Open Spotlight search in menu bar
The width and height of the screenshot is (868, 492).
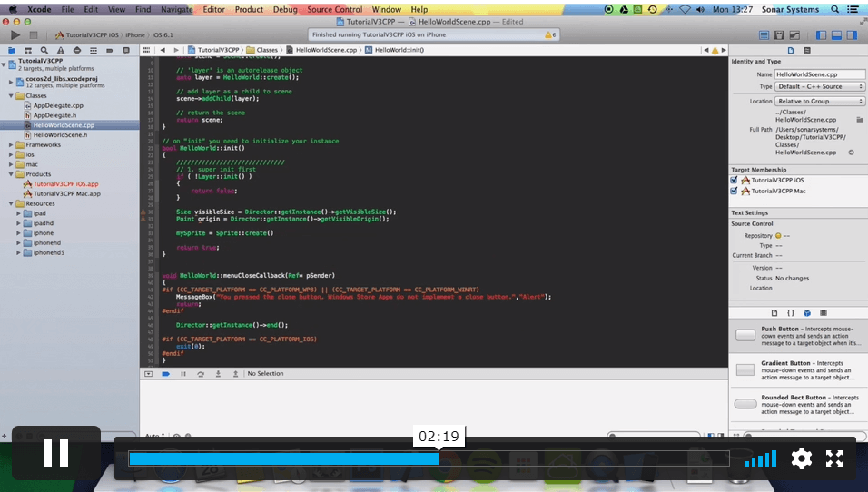(834, 9)
